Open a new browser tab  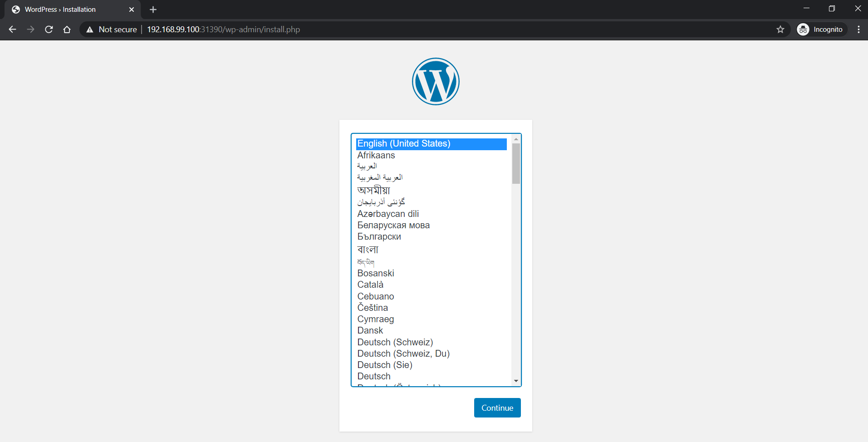coord(153,10)
